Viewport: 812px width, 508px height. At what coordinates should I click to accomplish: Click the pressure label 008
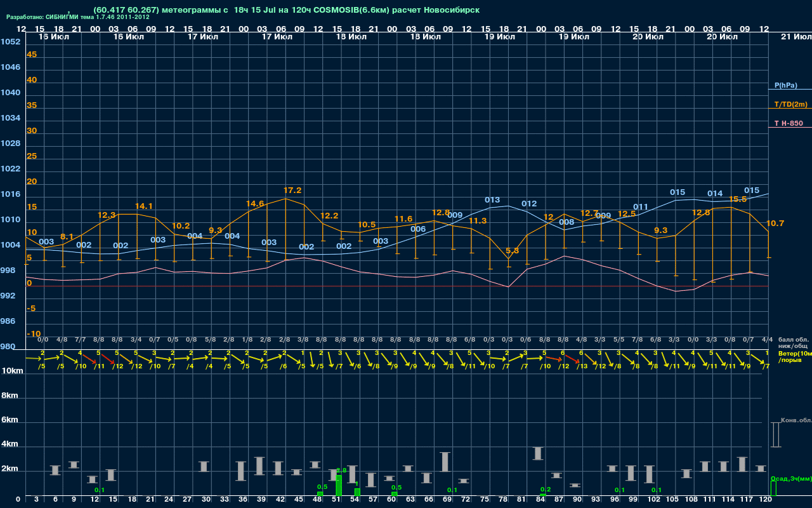tap(566, 222)
